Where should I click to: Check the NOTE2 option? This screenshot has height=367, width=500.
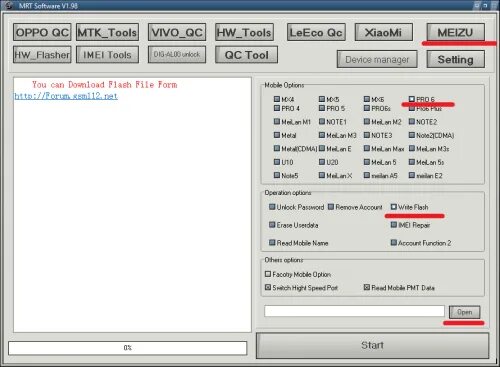pyautogui.click(x=412, y=122)
